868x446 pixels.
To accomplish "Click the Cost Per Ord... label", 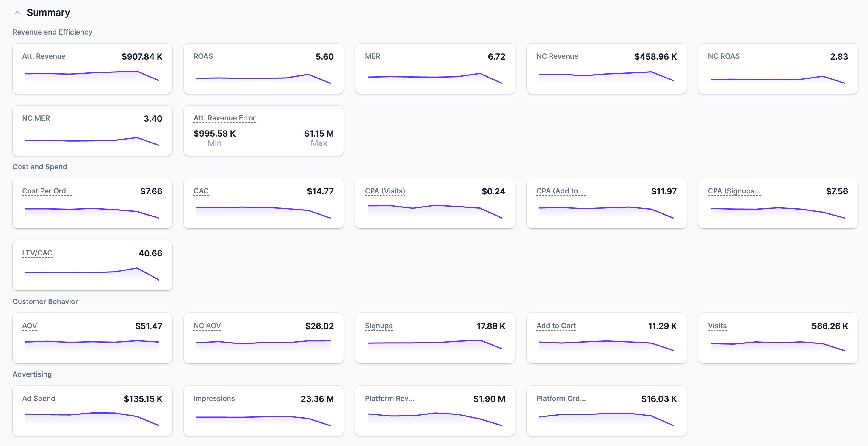I will pyautogui.click(x=47, y=191).
